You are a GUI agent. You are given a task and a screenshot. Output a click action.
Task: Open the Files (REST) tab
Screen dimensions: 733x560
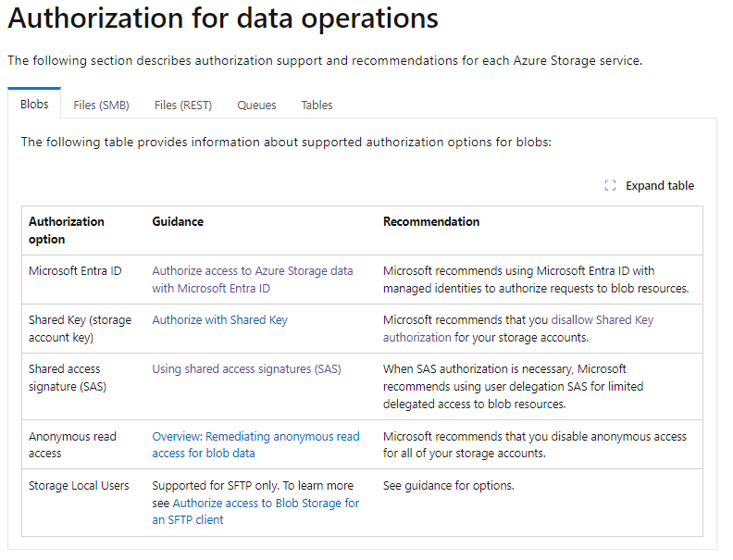(182, 106)
